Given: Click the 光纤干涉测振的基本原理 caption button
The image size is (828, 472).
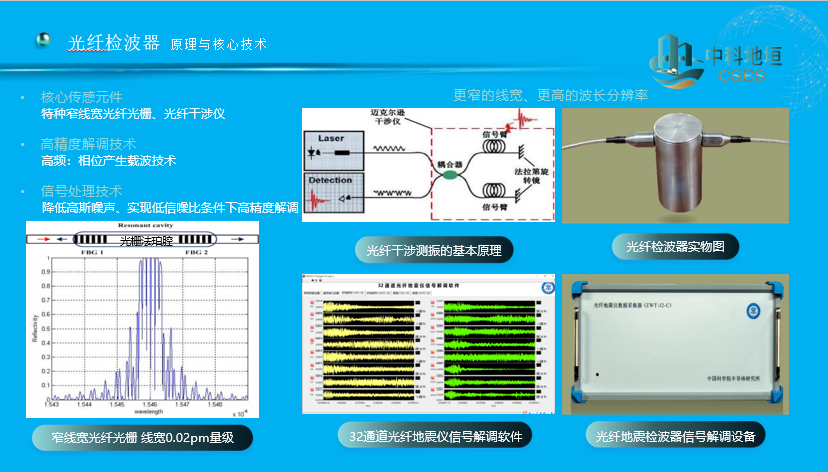Looking at the screenshot, I should [x=434, y=249].
